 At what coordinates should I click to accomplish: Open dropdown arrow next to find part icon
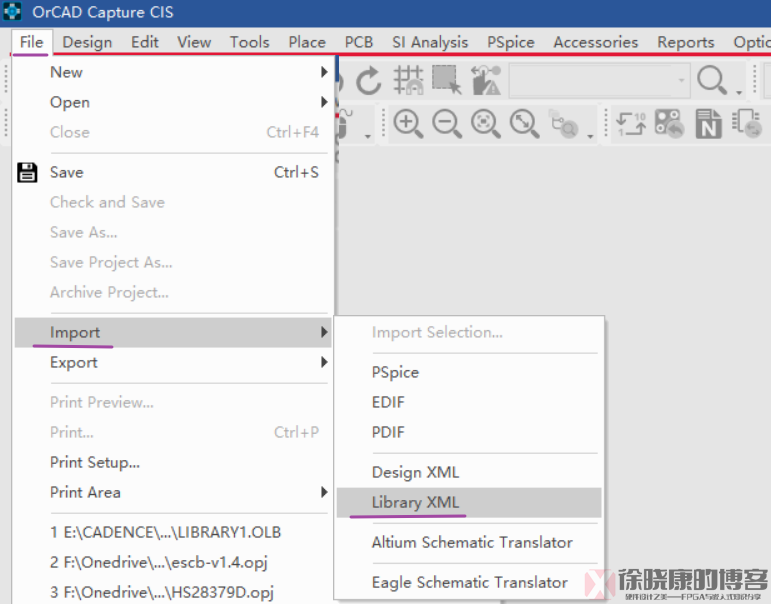coord(590,136)
